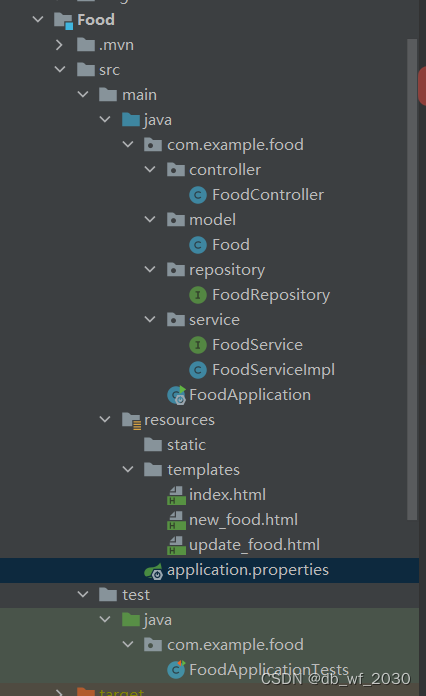Click the FoodController class icon
Viewport: 426px width, 696px height.
click(198, 195)
